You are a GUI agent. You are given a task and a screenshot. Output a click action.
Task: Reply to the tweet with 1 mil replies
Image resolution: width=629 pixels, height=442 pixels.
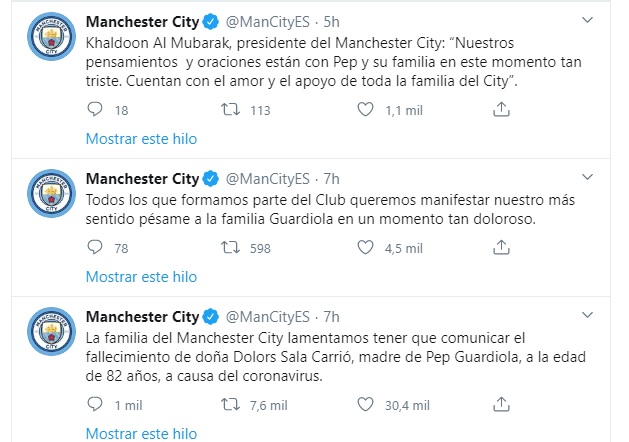pos(95,405)
